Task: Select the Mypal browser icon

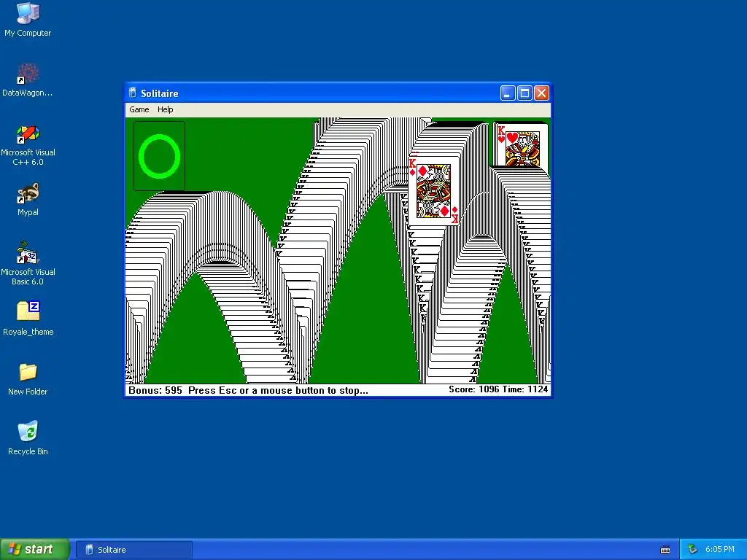Action: (x=28, y=199)
